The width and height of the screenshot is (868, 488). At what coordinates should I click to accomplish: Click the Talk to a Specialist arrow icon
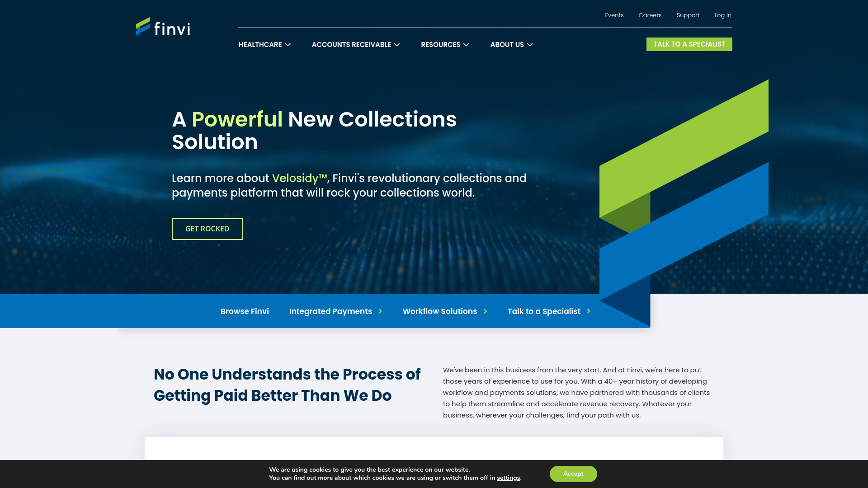pyautogui.click(x=589, y=311)
